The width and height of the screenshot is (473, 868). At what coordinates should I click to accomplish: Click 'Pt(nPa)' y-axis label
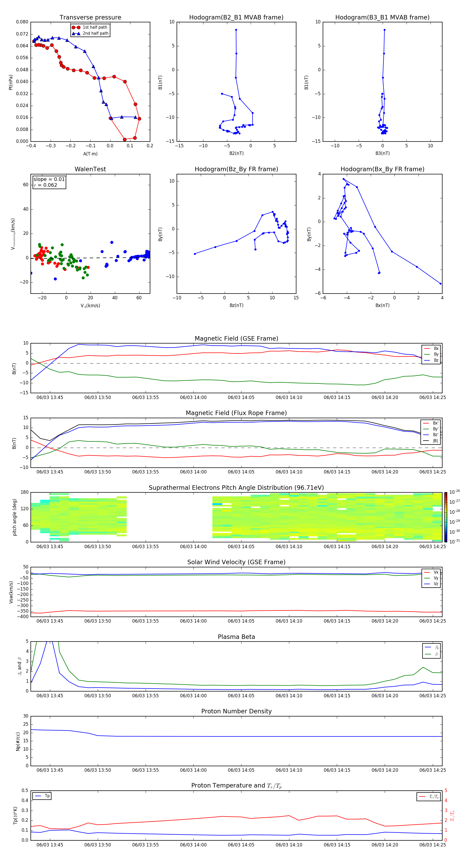point(11,82)
